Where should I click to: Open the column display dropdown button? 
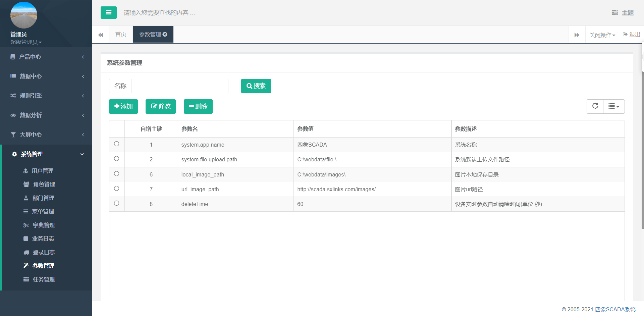[614, 106]
